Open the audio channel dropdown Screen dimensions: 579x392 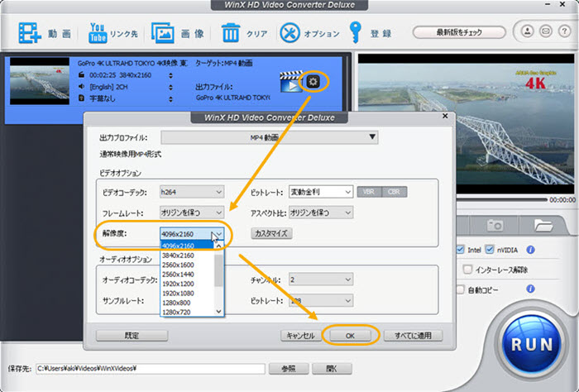321,280
